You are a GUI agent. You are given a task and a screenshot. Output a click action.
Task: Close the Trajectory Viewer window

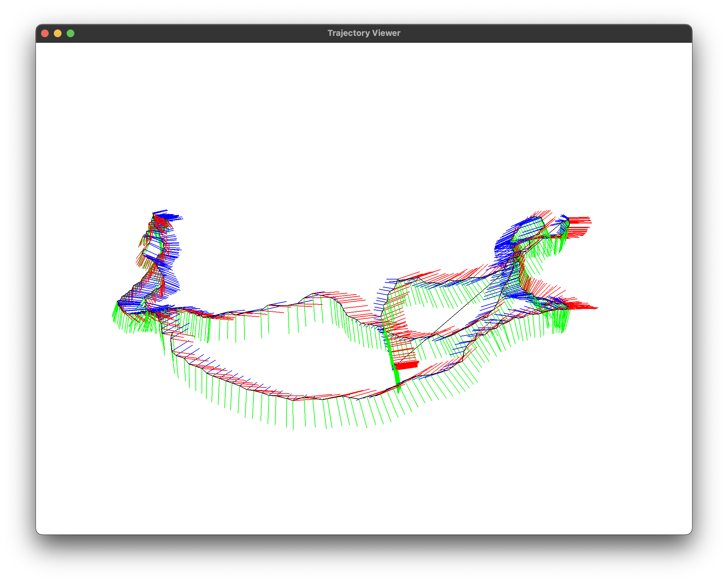click(x=45, y=33)
